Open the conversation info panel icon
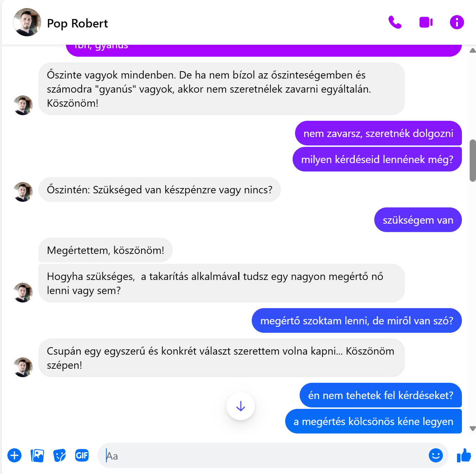 click(457, 23)
